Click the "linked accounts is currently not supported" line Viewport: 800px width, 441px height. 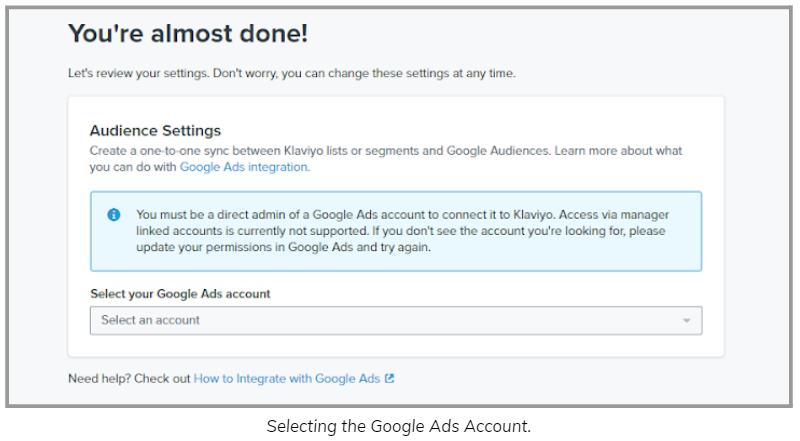click(400, 231)
